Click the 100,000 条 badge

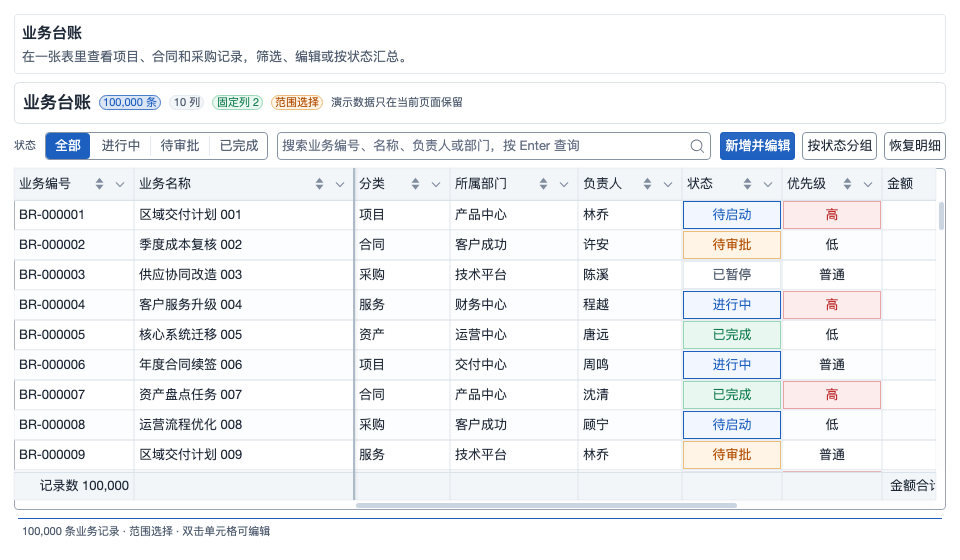130,102
